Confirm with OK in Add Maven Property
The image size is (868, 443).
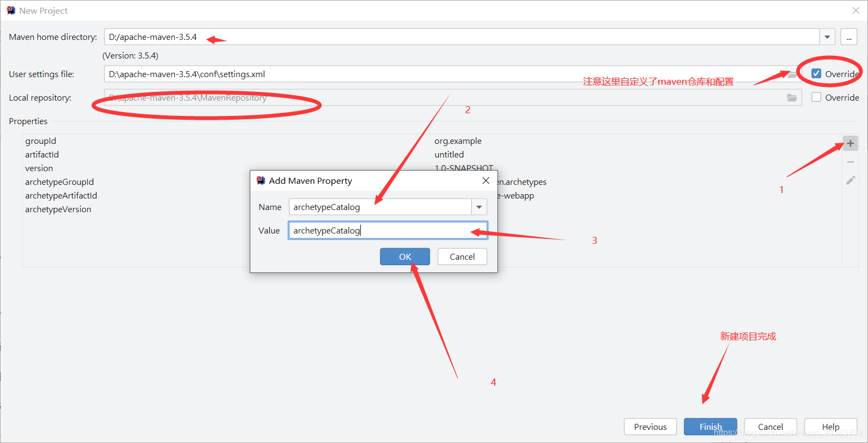405,257
